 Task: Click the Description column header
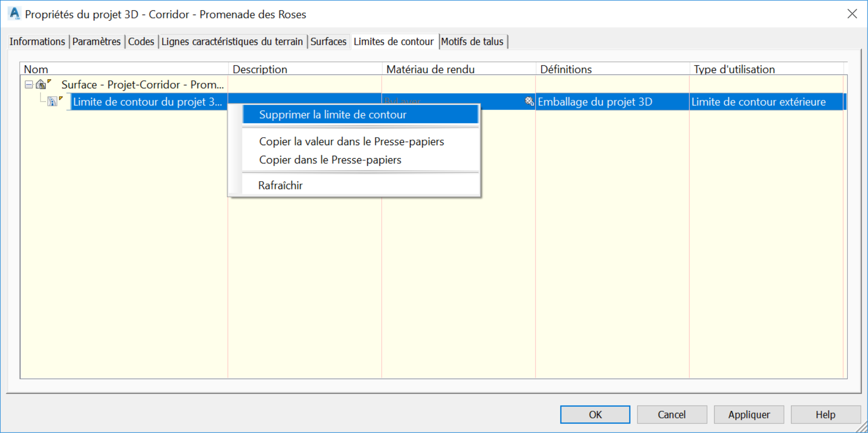click(305, 69)
